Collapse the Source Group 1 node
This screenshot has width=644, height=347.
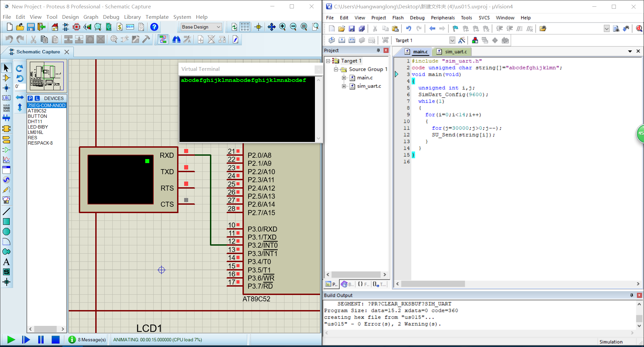336,69
